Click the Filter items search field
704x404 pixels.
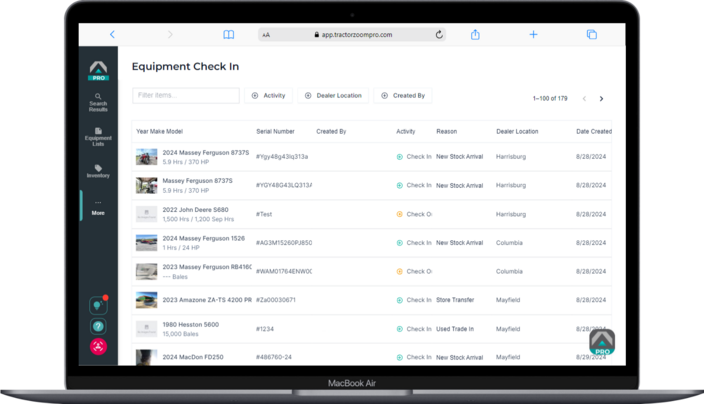186,95
